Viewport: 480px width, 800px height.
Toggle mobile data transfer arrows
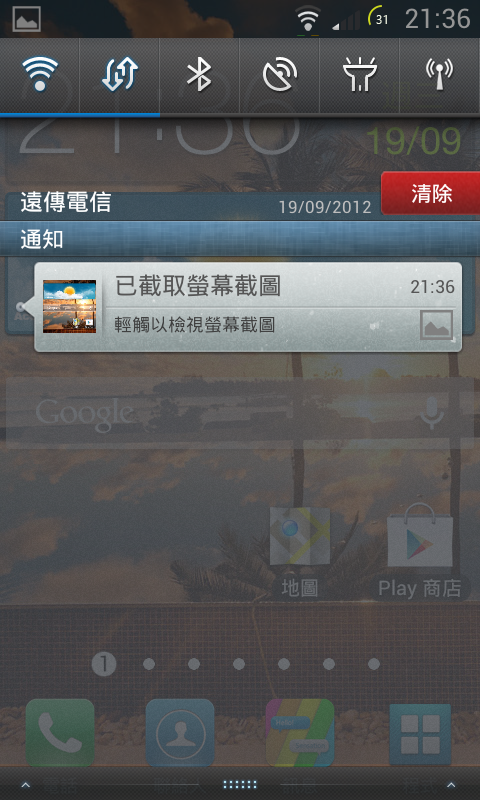[119, 75]
